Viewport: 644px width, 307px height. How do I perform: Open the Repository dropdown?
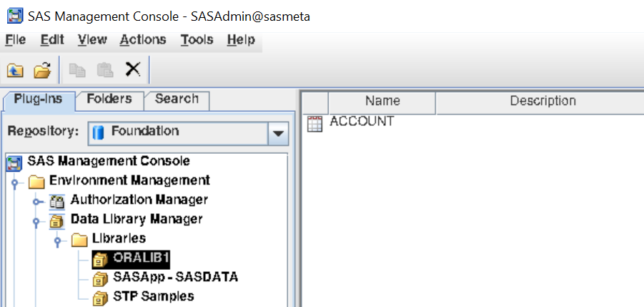coord(277,133)
